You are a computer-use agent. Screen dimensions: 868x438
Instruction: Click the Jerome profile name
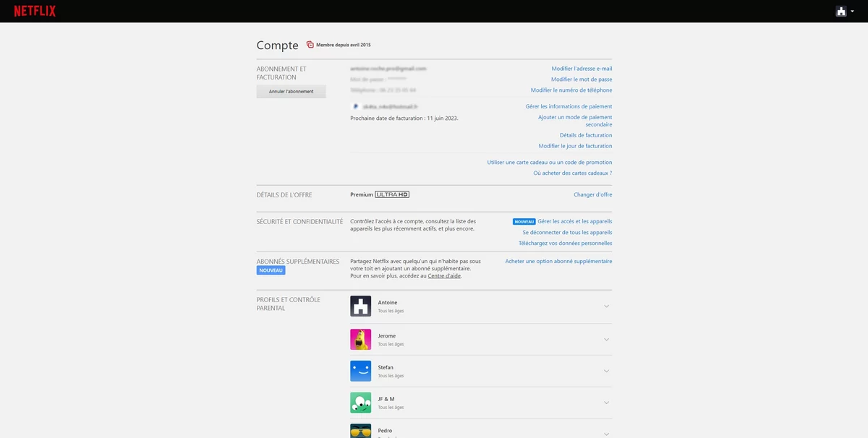click(x=387, y=335)
